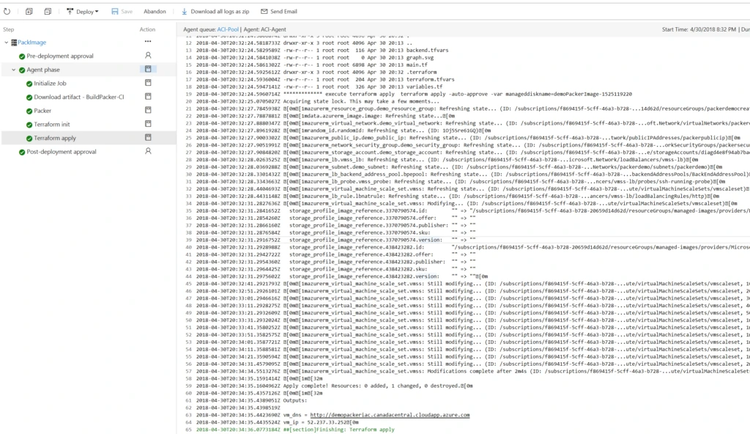The width and height of the screenshot is (750, 434).
Task: View approvers icon for Pre-deployment approval
Action: tap(148, 56)
